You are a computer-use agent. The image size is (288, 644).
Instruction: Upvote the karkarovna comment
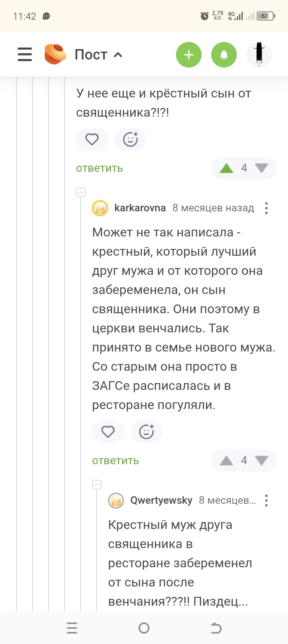click(226, 461)
